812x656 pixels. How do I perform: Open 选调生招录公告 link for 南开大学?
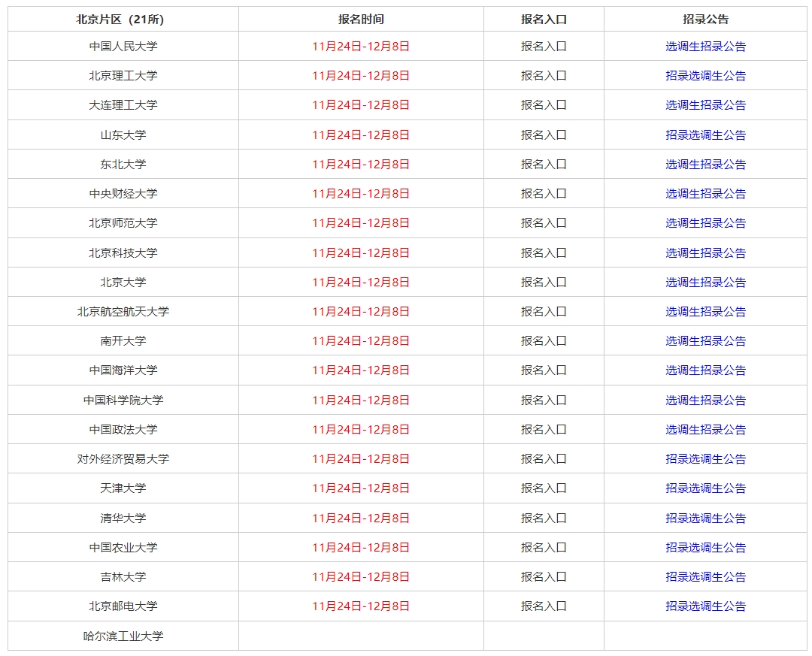click(x=705, y=341)
